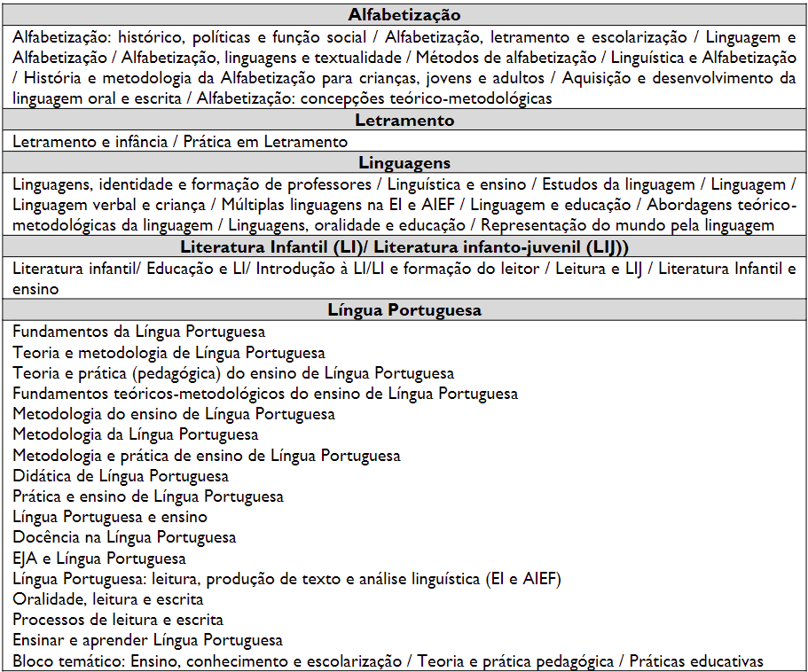The height and width of the screenshot is (672, 808).
Task: Select the Literatura Infantil (LI) header row
Action: (404, 246)
